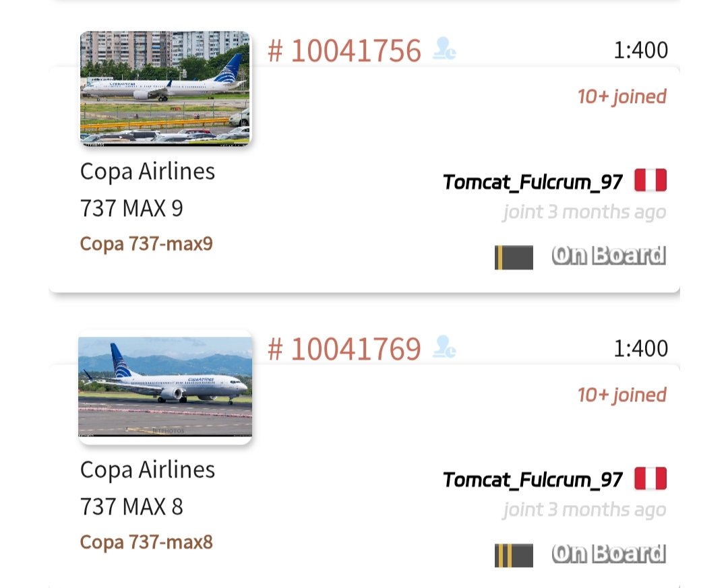Click the 737 MAX 9 model name
The width and height of the screenshot is (728, 588).
(131, 208)
